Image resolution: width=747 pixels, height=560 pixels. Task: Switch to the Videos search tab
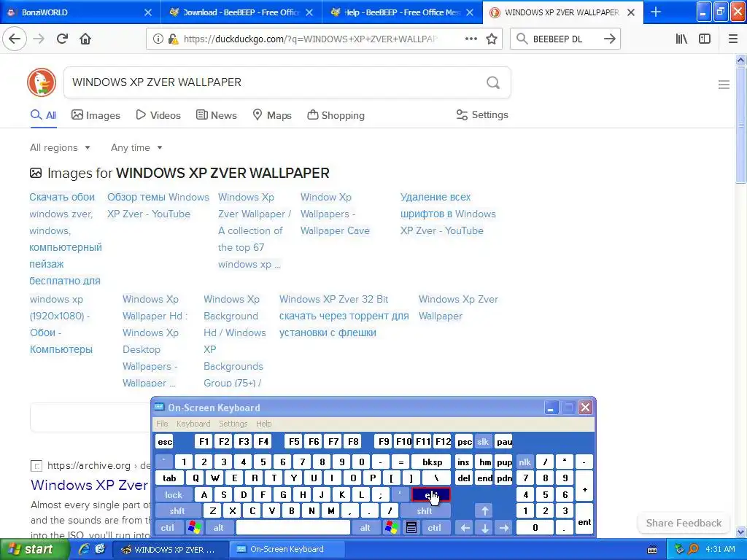point(158,115)
